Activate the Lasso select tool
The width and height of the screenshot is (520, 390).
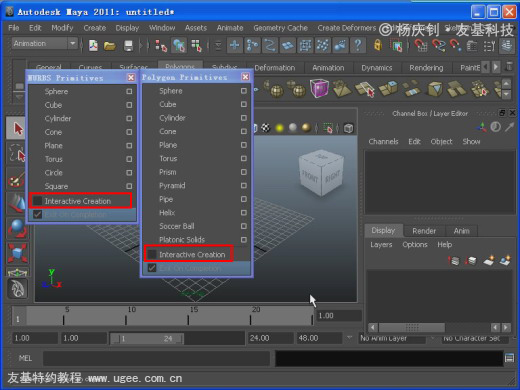17,154
